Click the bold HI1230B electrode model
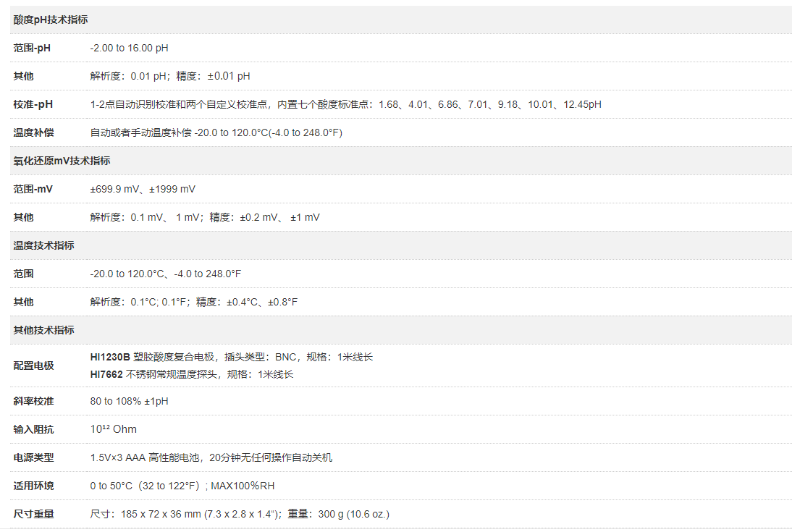Screen dimensions: 792x532 110,357
